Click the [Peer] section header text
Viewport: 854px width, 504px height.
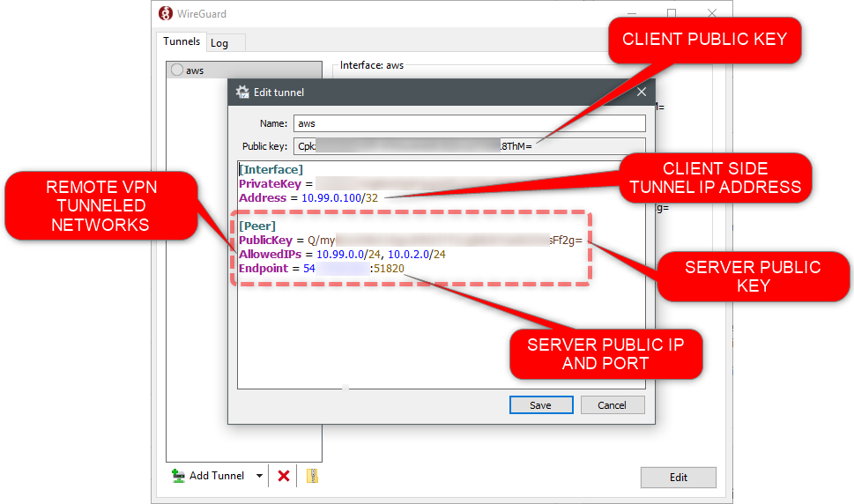257,226
